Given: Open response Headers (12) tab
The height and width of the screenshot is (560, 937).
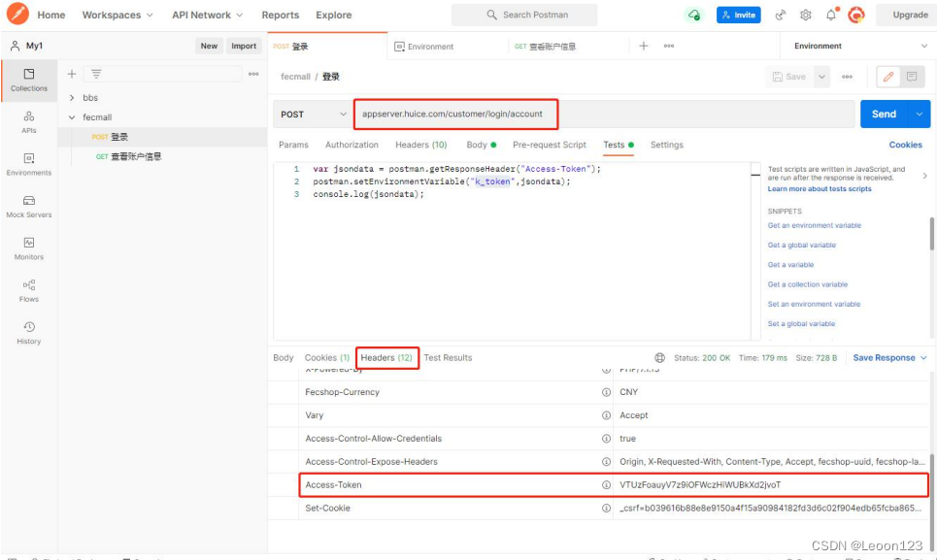Looking at the screenshot, I should 386,357.
